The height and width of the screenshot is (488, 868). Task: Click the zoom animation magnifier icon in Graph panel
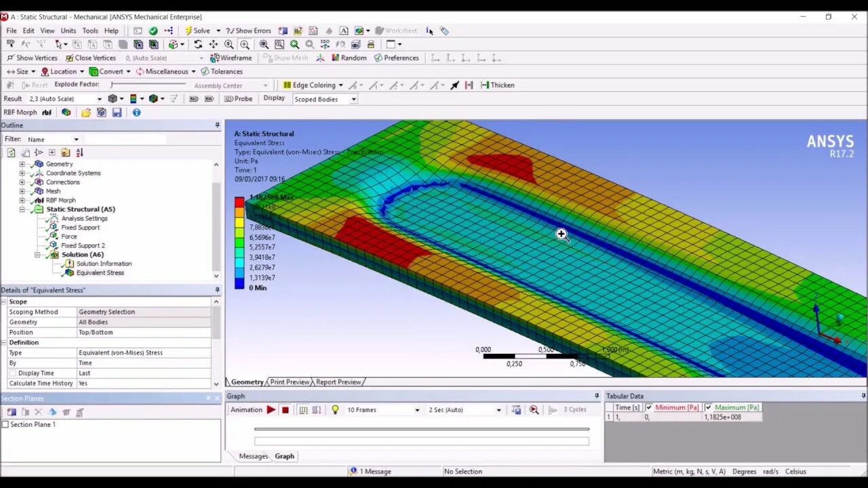(534, 409)
